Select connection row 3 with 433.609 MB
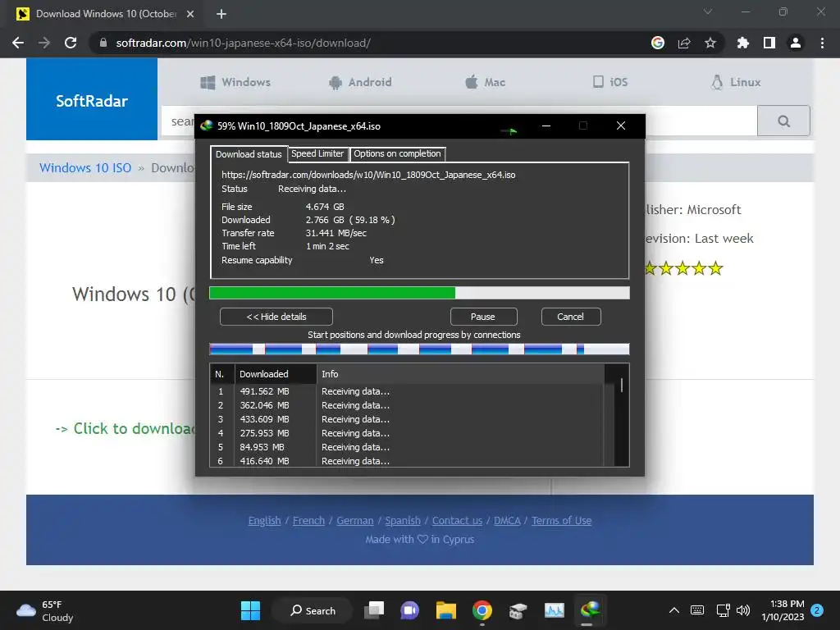The image size is (840, 630). 407,419
